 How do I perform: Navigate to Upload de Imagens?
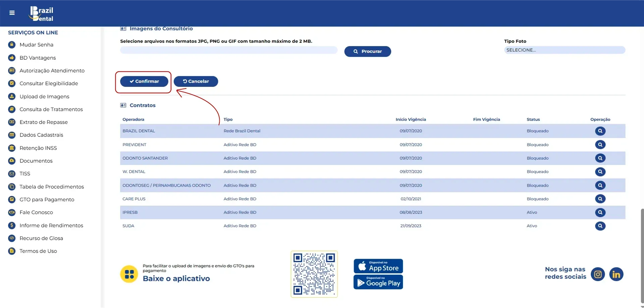(44, 96)
